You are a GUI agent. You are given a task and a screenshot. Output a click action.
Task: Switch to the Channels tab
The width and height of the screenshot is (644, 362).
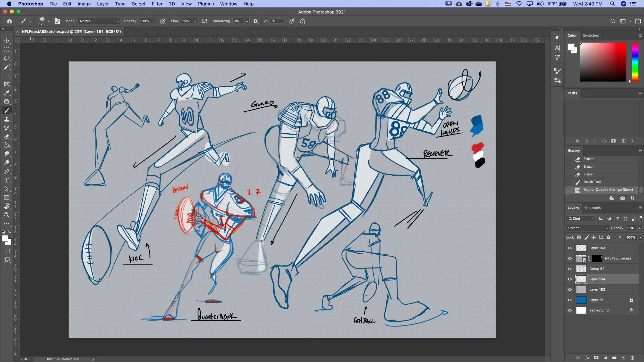coord(592,208)
